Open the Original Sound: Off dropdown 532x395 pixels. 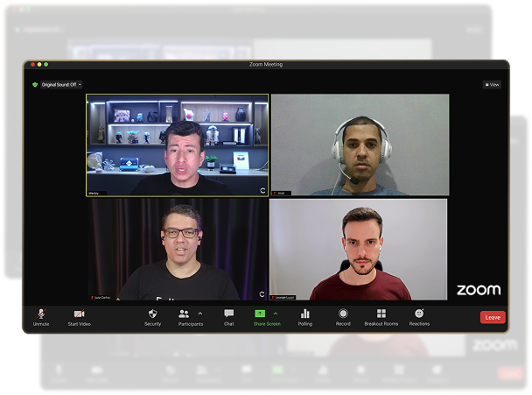click(61, 85)
